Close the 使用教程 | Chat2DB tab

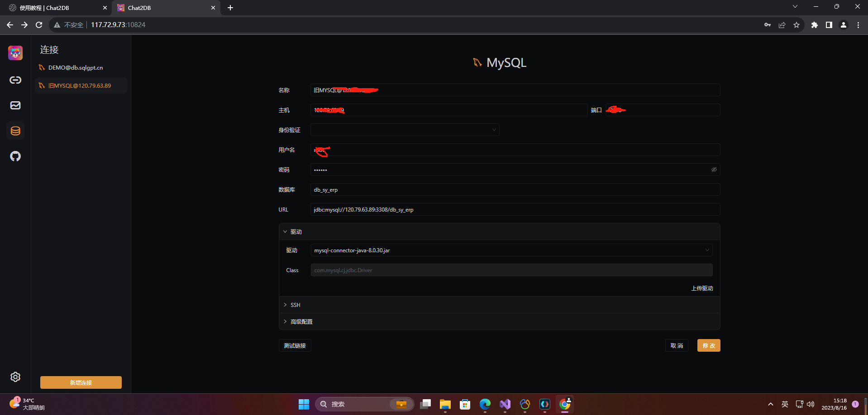(x=105, y=8)
